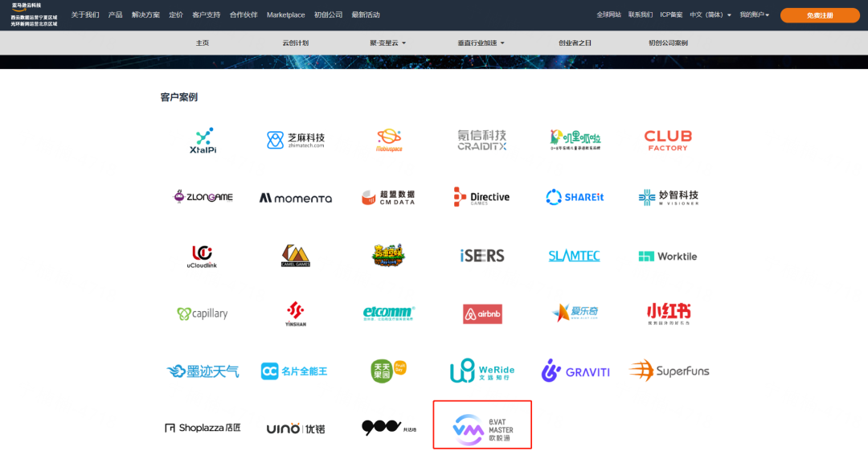The width and height of the screenshot is (868, 451).
Task: Select the Worktile logo
Action: click(x=668, y=256)
